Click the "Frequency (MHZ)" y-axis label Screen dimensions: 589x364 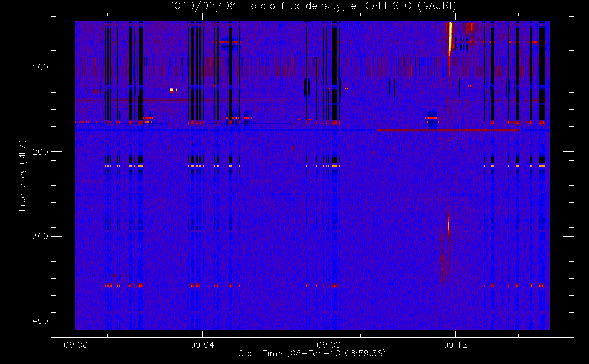click(23, 175)
